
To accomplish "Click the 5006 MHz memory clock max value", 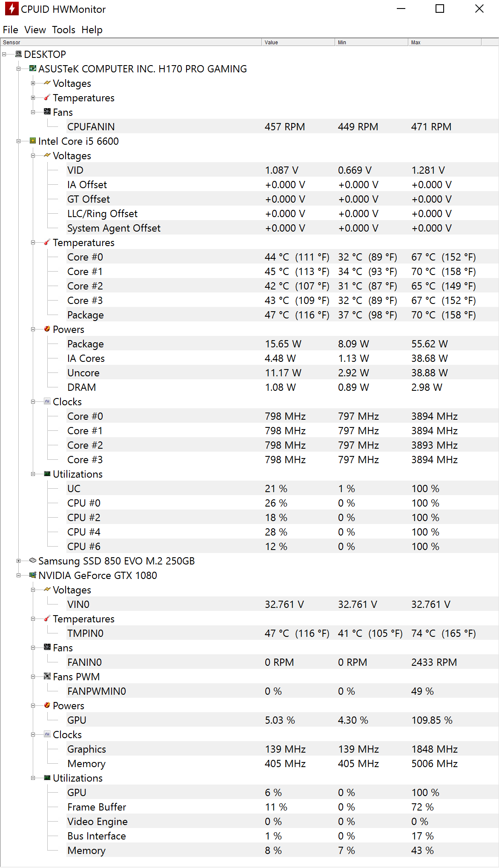I will tap(434, 764).
